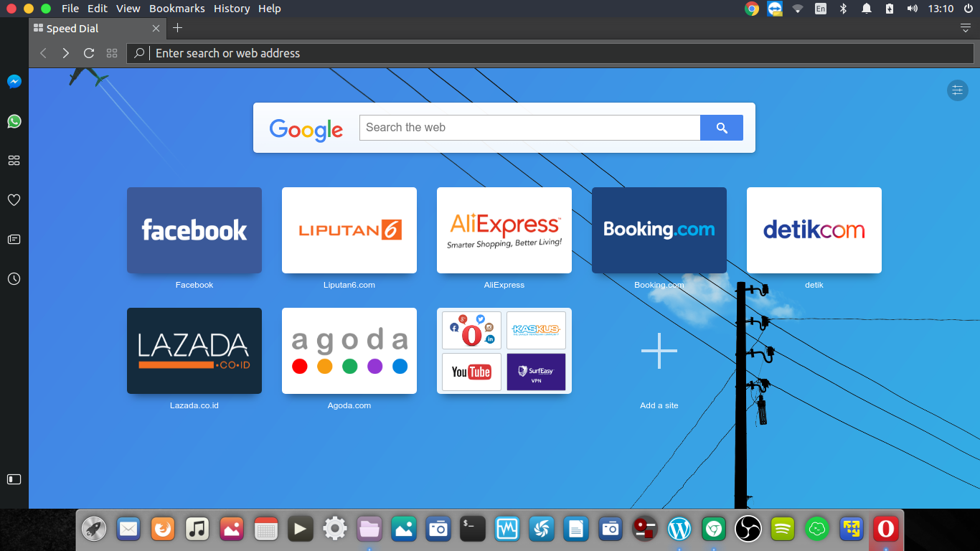Click the blue Google search button
Screen dimensions: 980x551
(722, 128)
